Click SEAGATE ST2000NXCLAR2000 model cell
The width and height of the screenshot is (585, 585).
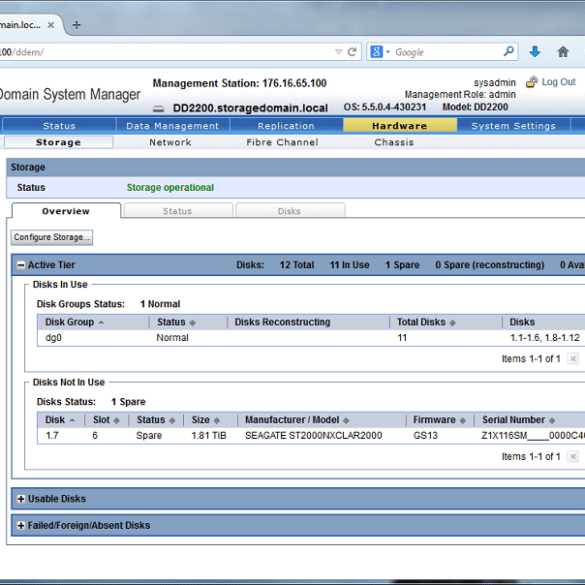click(313, 435)
